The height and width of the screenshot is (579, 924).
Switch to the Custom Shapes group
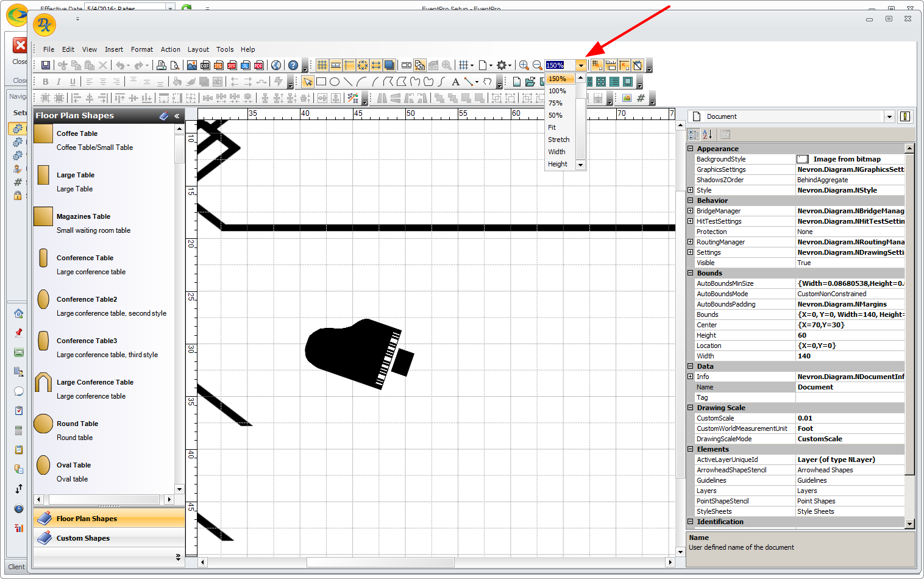[x=109, y=538]
